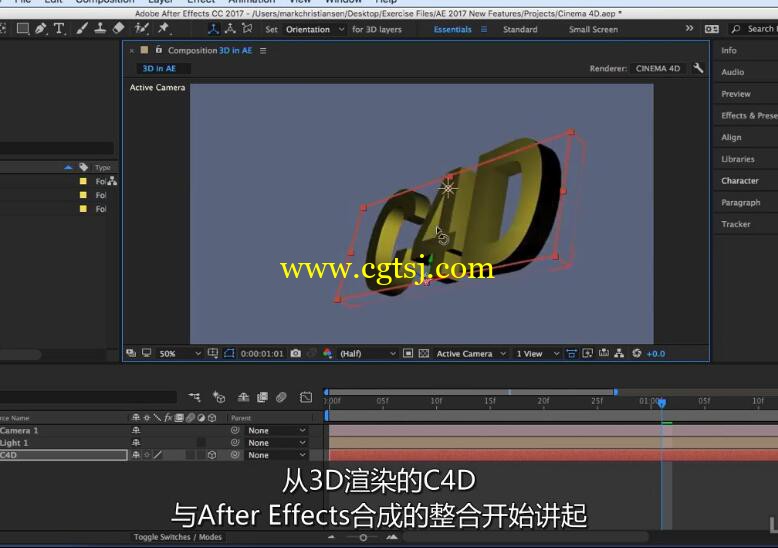Open Composition panel menu
The image size is (778, 548).
pyautogui.click(x=263, y=51)
